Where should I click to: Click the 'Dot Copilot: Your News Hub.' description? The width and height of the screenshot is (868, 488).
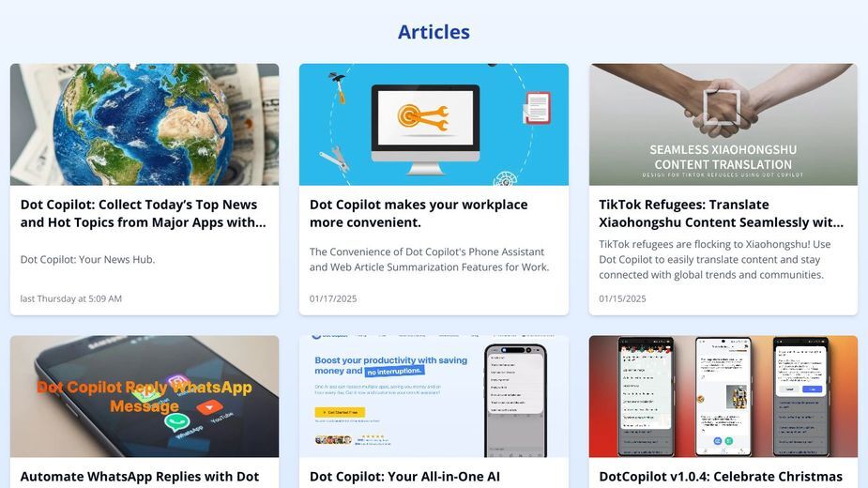[x=87, y=259]
